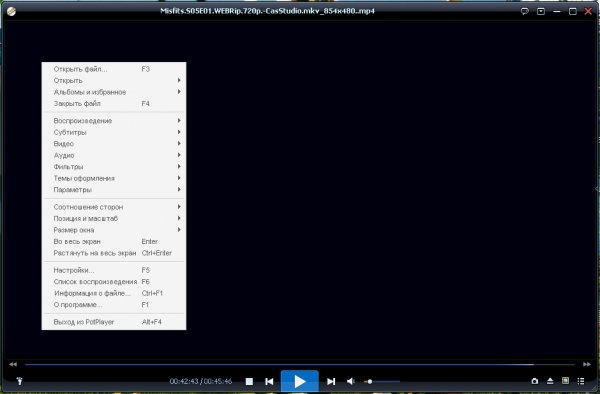Click the seek bar to change position

(x=300, y=365)
